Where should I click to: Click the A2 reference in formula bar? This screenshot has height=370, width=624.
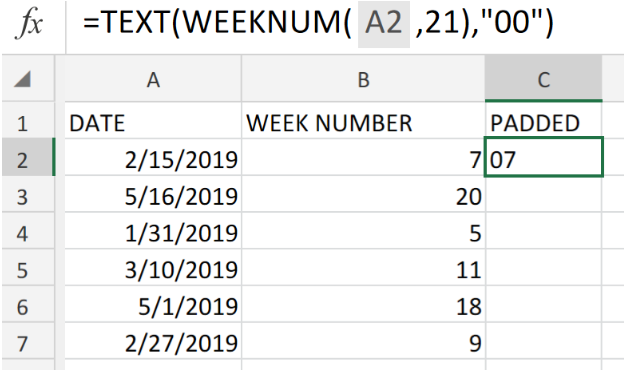(384, 24)
